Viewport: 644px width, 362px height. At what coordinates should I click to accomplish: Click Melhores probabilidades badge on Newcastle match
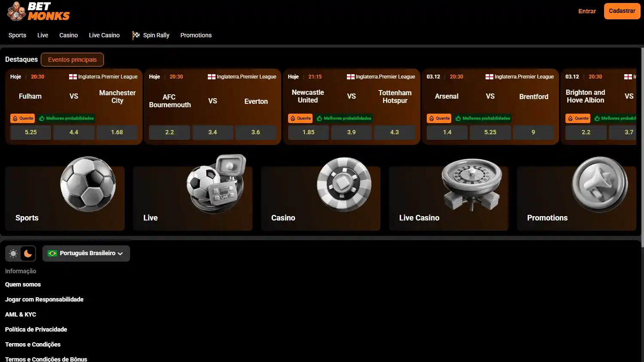pyautogui.click(x=344, y=118)
